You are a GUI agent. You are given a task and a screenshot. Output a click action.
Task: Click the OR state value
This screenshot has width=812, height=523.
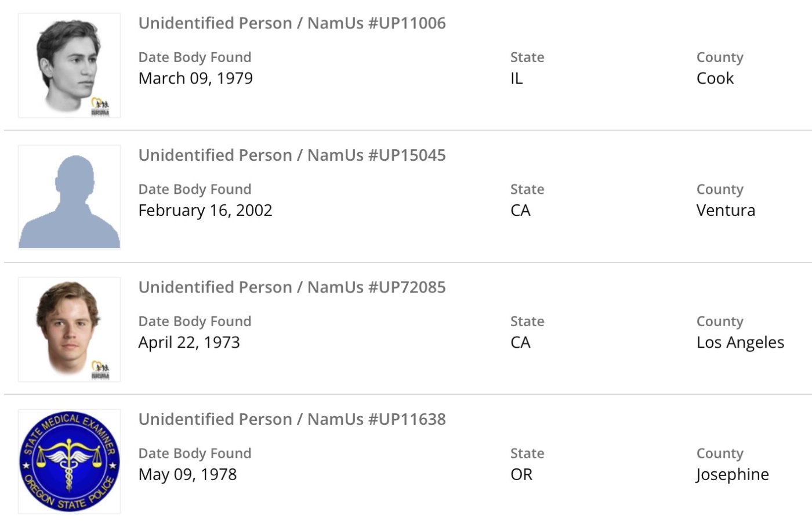point(521,474)
